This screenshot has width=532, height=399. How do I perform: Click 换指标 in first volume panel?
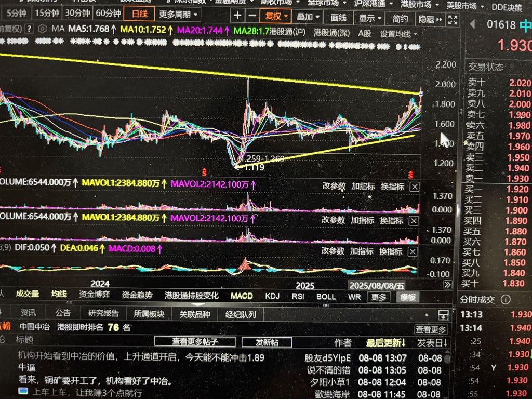392,187
